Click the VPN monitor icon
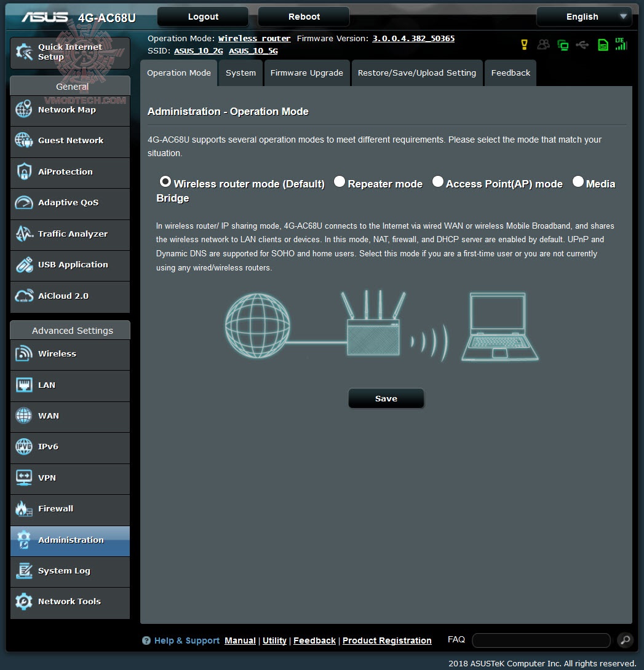The height and width of the screenshot is (670, 644). (24, 477)
